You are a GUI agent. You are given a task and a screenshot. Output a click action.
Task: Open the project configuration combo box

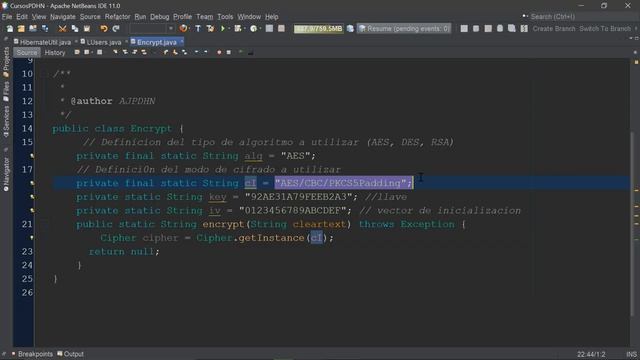[x=152, y=29]
